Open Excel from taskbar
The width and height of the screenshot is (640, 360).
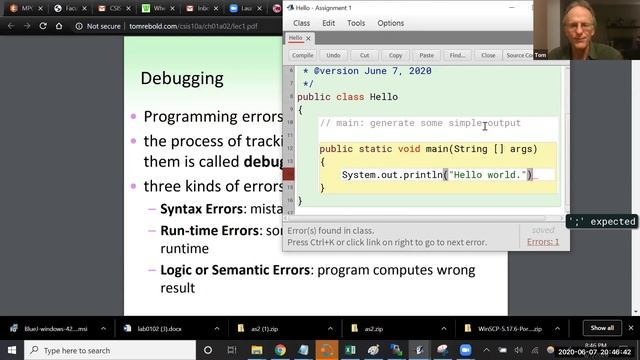[350, 350]
